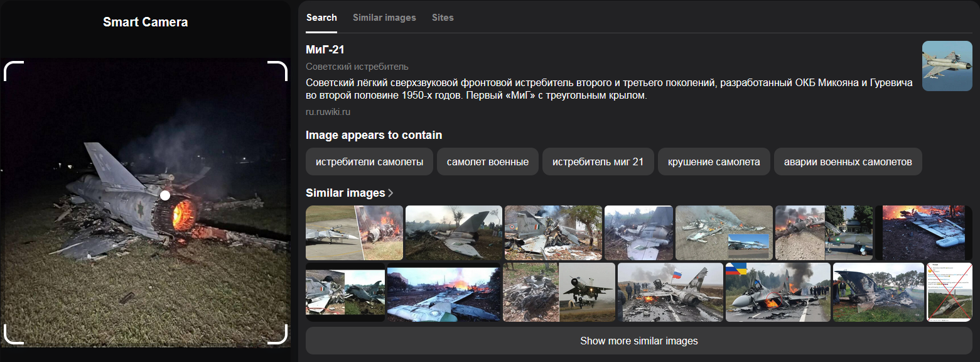Visit the ru.ruwiki.ru source link

[328, 112]
